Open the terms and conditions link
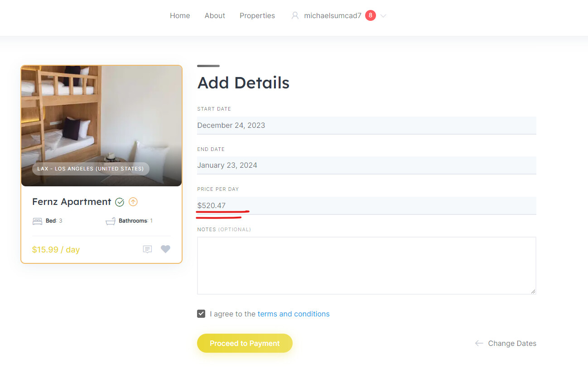588x374 pixels. coord(294,314)
